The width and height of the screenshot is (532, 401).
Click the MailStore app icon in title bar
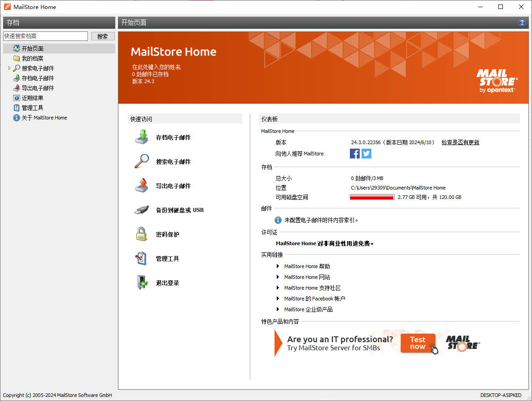(x=7, y=7)
